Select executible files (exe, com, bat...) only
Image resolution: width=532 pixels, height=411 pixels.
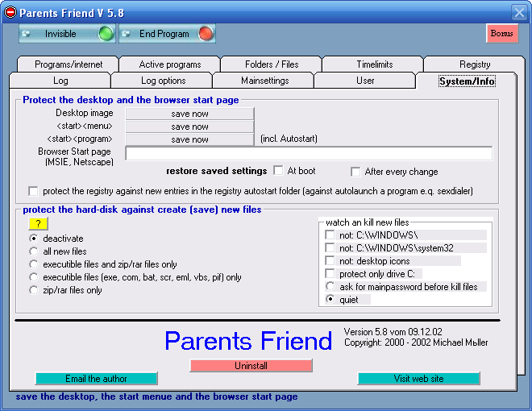[x=33, y=277]
